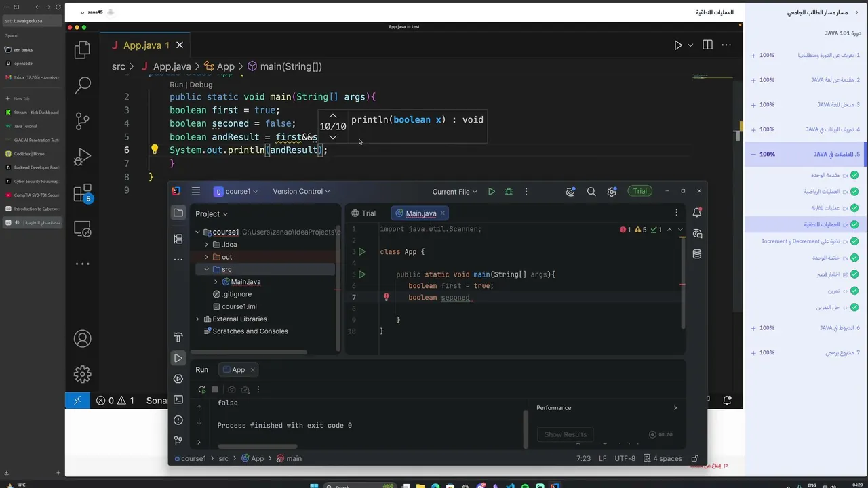Open Version Control dropdown in IntelliJ

[301, 192]
